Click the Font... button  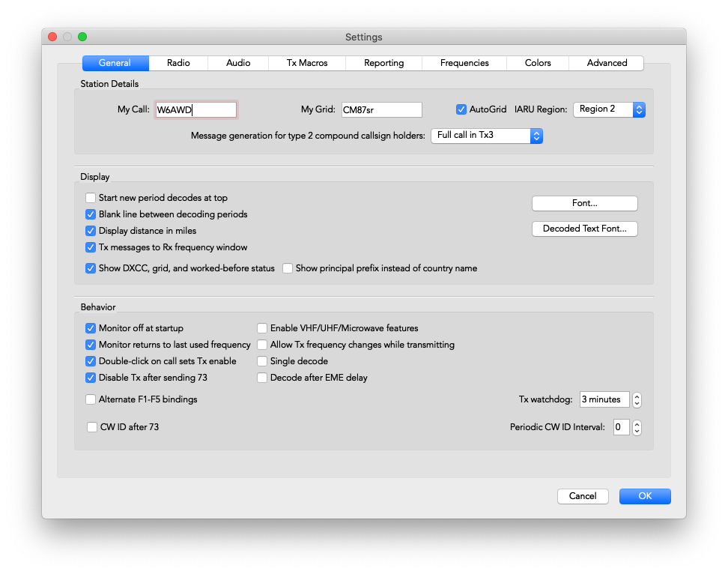tap(584, 203)
